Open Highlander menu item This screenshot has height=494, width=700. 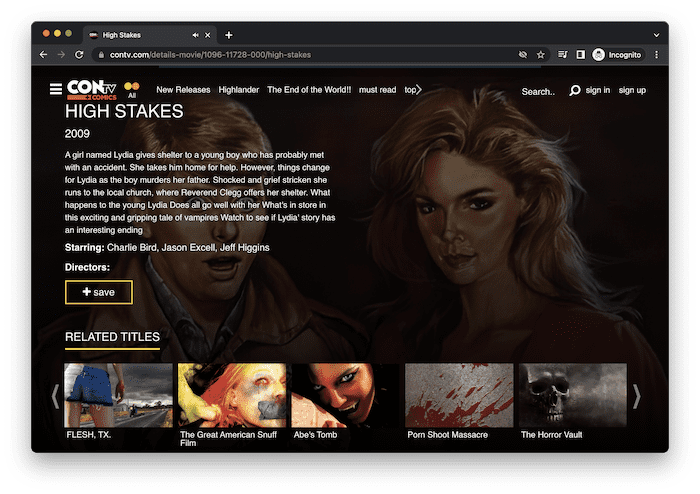pos(238,90)
